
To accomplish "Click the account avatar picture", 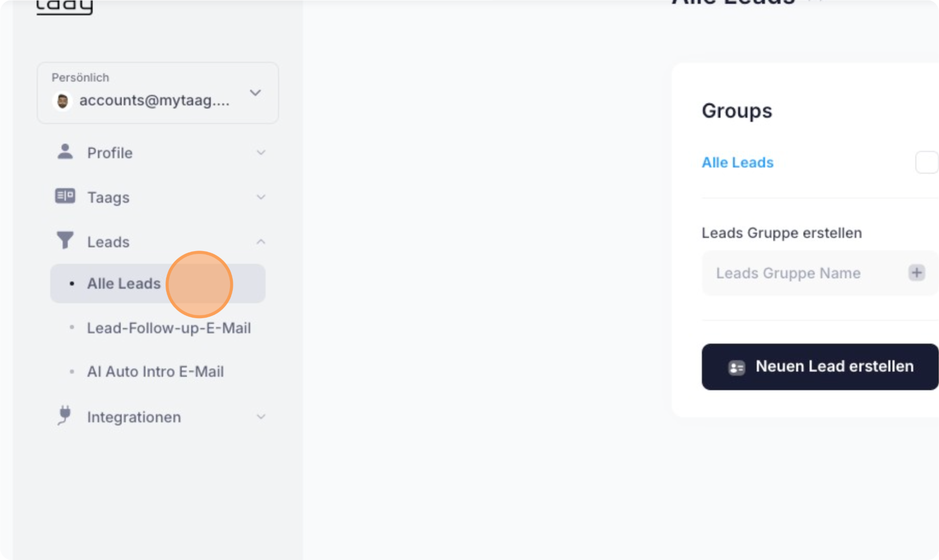I will point(63,101).
